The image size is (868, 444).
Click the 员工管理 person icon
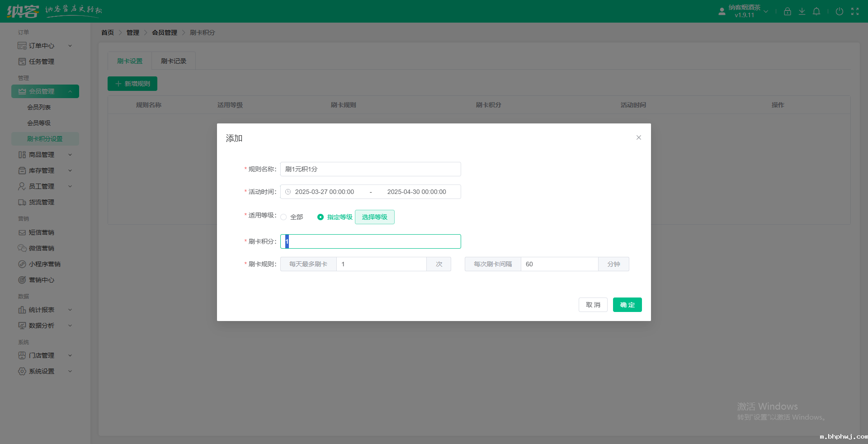[x=22, y=186]
